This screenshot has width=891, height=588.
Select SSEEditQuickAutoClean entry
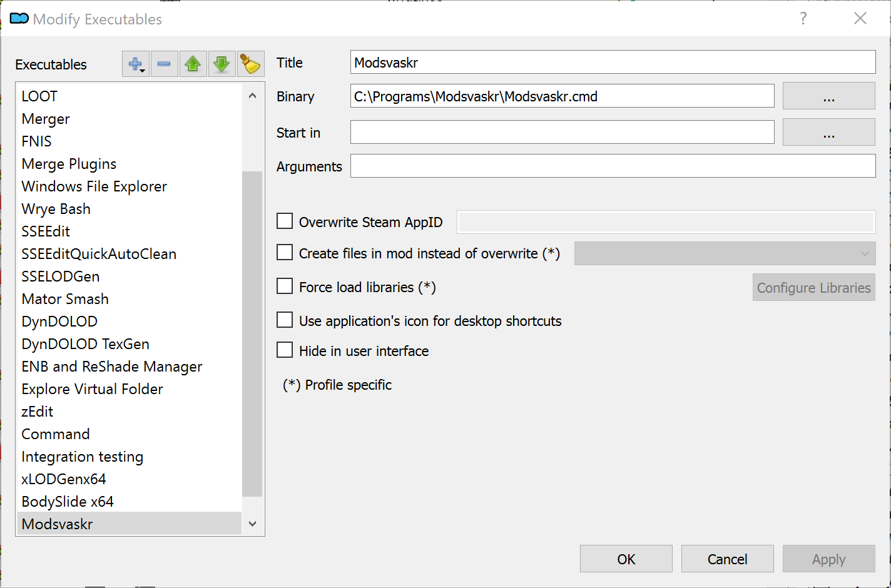(129, 253)
